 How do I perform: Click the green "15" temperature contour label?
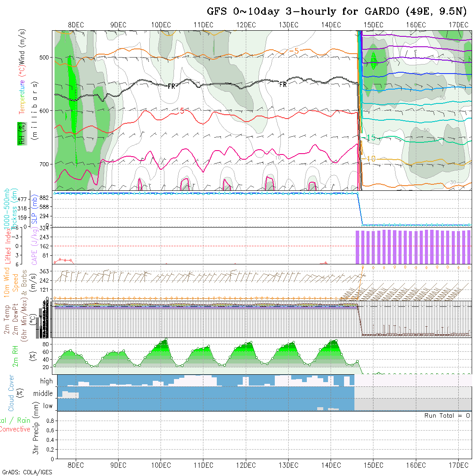coord(371,138)
